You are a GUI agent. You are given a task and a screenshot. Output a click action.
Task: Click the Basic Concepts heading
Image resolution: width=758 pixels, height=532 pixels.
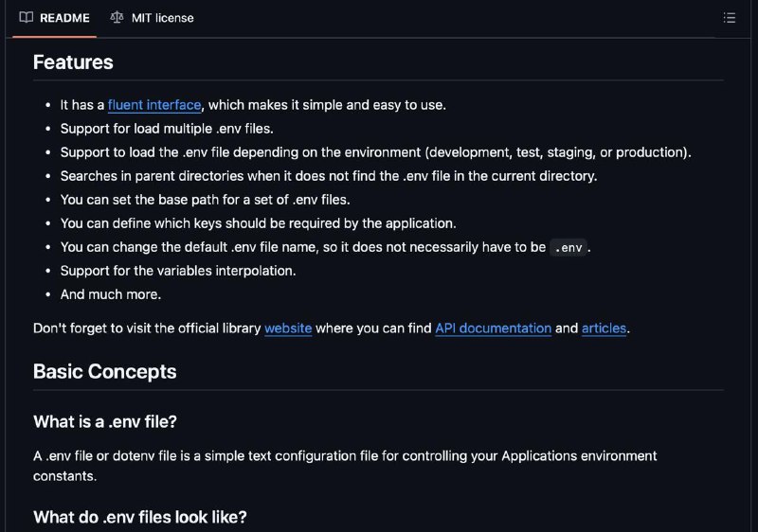coord(105,372)
